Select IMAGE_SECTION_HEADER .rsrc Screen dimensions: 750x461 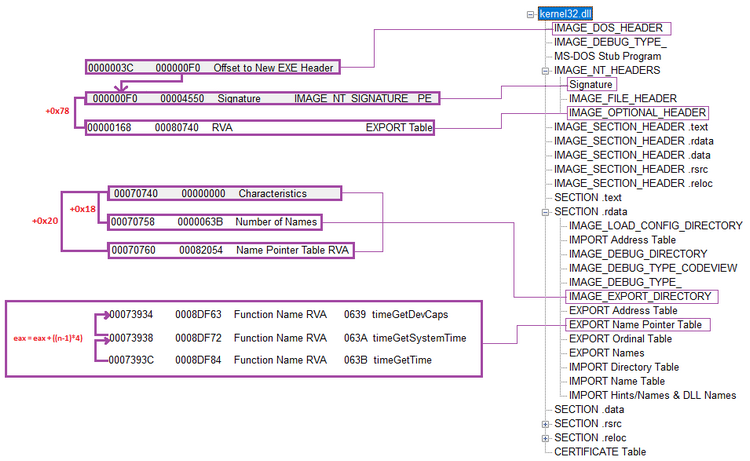[x=631, y=169]
